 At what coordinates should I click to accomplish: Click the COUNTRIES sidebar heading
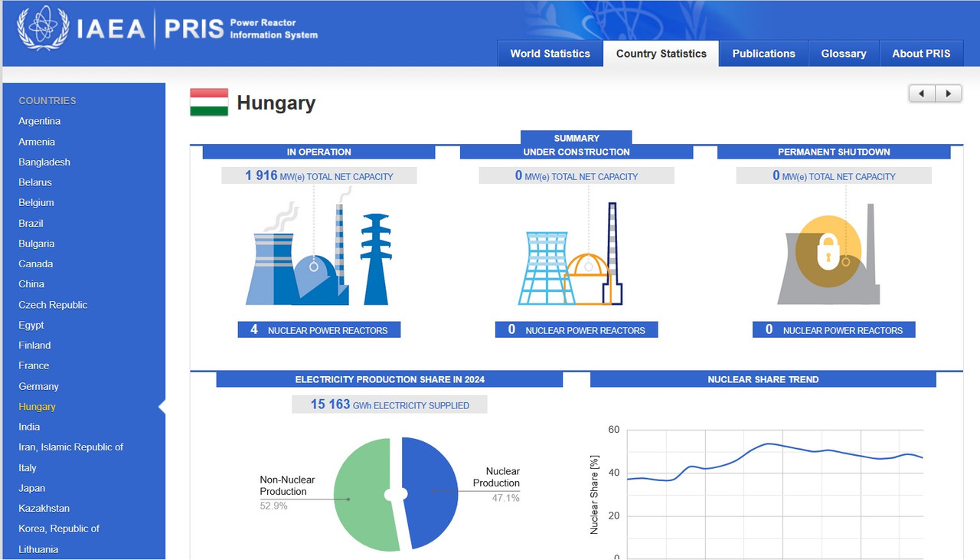click(47, 100)
